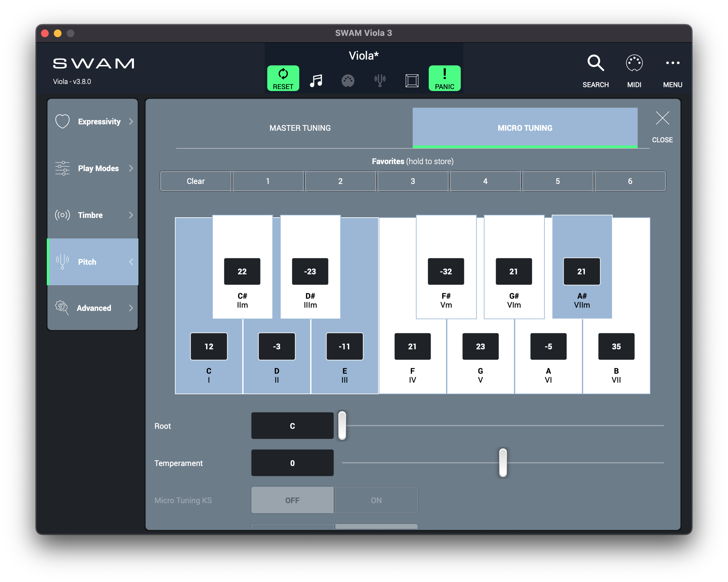Open the square frame toolbar icon

click(412, 81)
